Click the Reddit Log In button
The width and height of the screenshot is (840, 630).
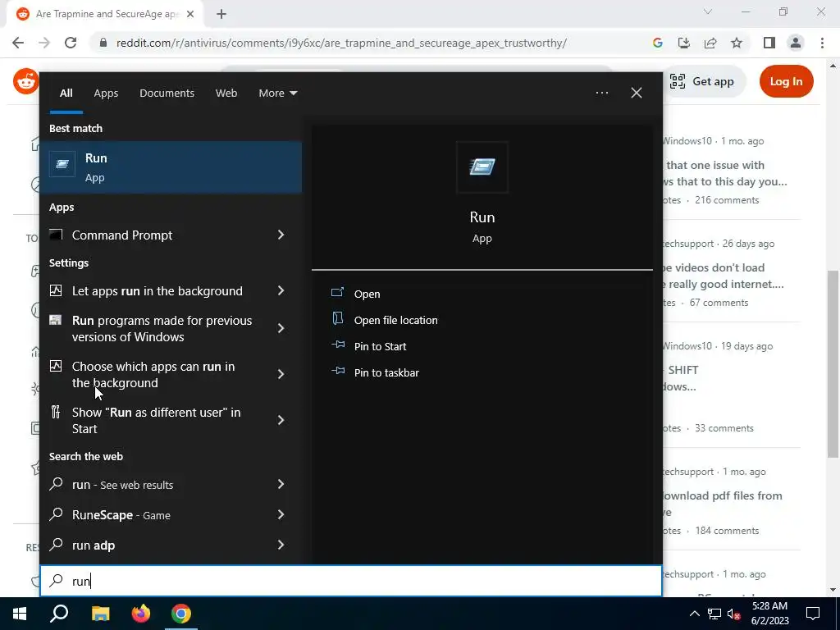pyautogui.click(x=786, y=81)
